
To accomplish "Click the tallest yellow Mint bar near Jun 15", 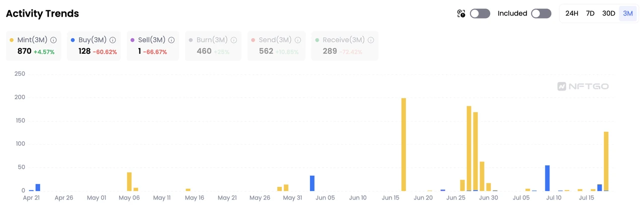I will 404,145.
